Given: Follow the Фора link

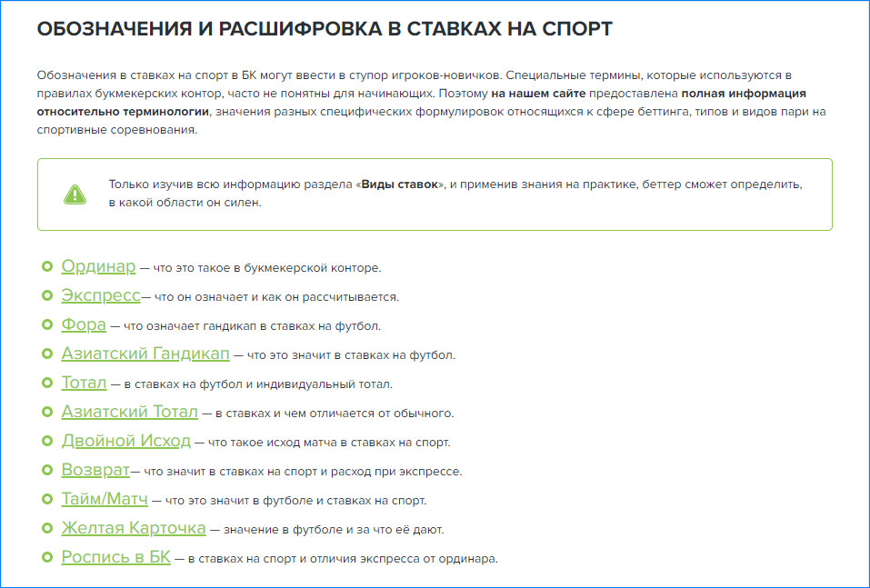Looking at the screenshot, I should tap(84, 324).
